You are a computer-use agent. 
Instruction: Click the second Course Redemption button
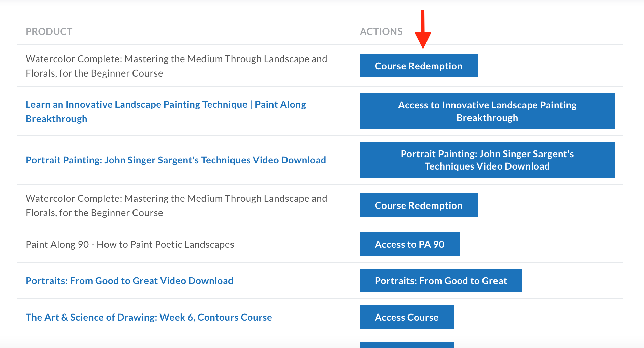pos(418,205)
